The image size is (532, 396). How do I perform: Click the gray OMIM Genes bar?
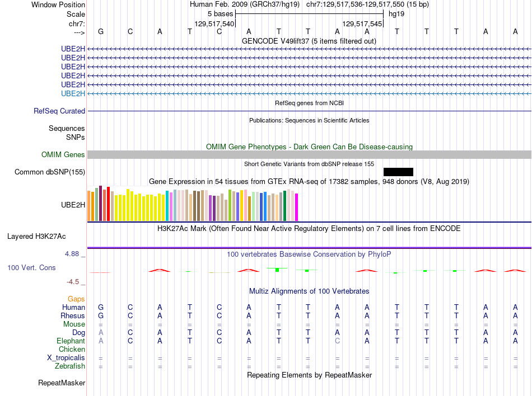[309, 154]
